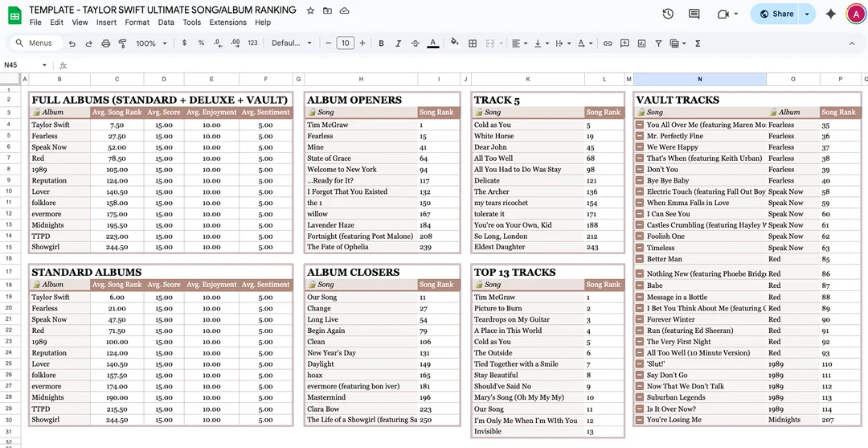Open the version history clock icon
The width and height of the screenshot is (868, 448).
click(x=668, y=14)
